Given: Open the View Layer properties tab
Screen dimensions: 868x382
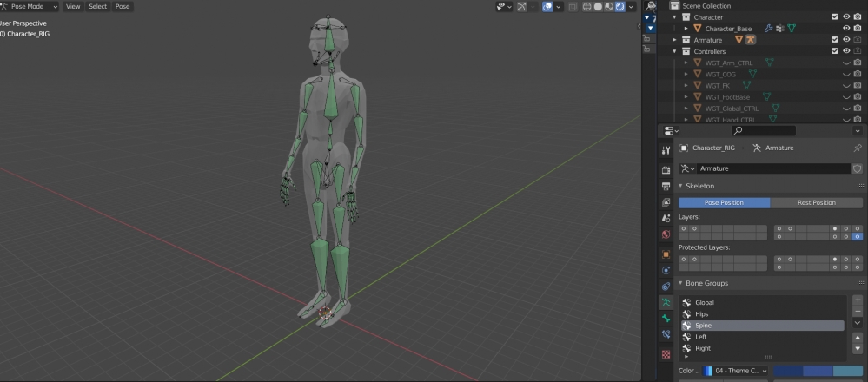Looking at the screenshot, I should pos(666,202).
